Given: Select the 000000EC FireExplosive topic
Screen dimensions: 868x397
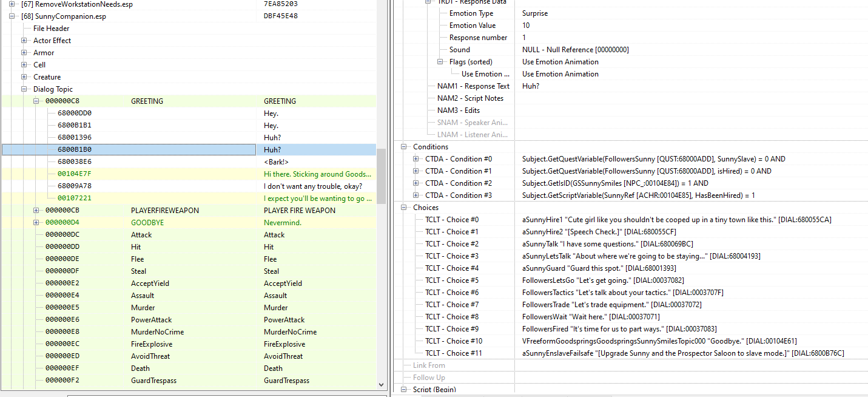Looking at the screenshot, I should (x=188, y=344).
